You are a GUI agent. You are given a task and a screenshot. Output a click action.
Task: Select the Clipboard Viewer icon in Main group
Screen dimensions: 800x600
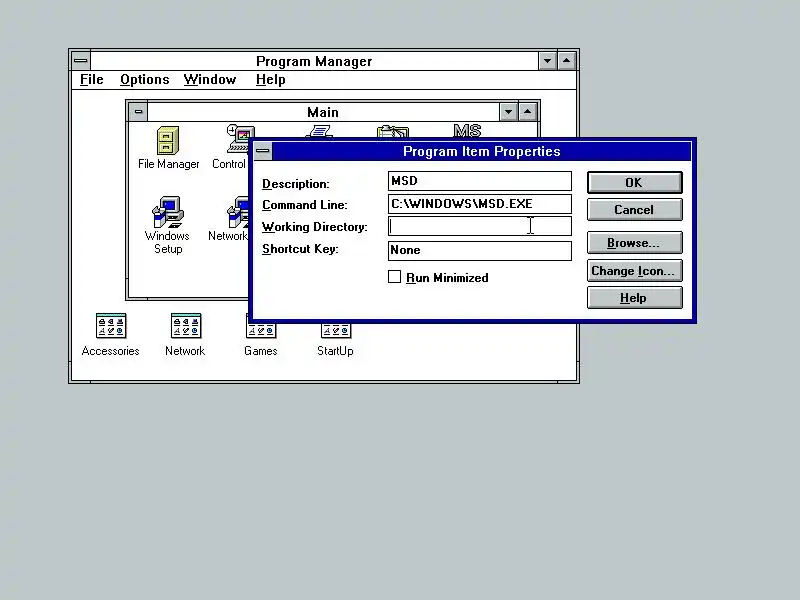coord(393,132)
